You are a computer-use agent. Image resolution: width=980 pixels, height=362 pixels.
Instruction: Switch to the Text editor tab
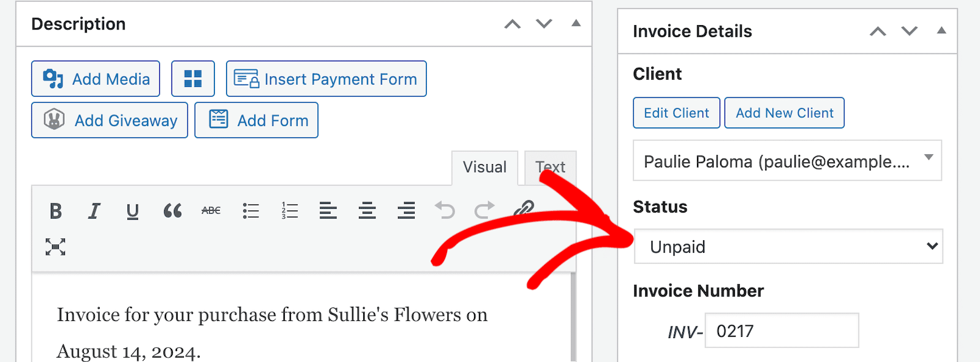coord(550,167)
